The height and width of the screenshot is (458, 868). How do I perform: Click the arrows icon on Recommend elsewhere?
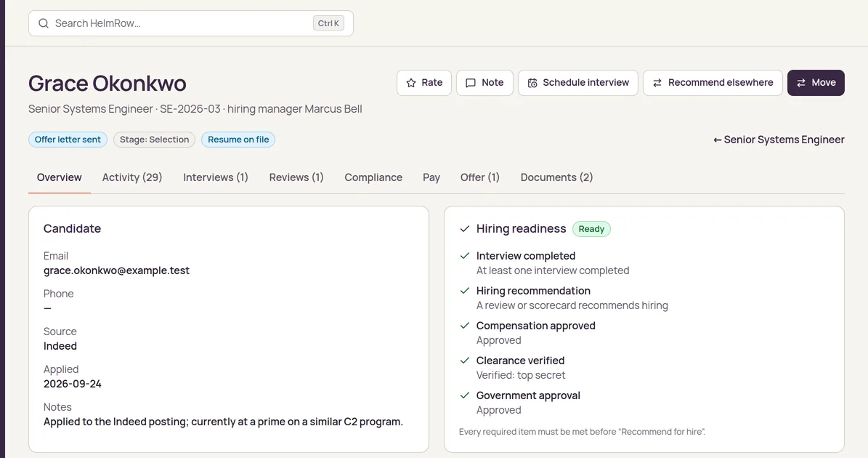click(657, 83)
